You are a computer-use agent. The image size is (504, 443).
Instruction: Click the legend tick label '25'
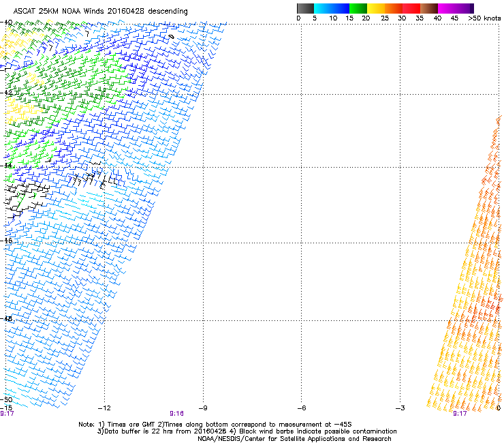pyautogui.click(x=385, y=18)
